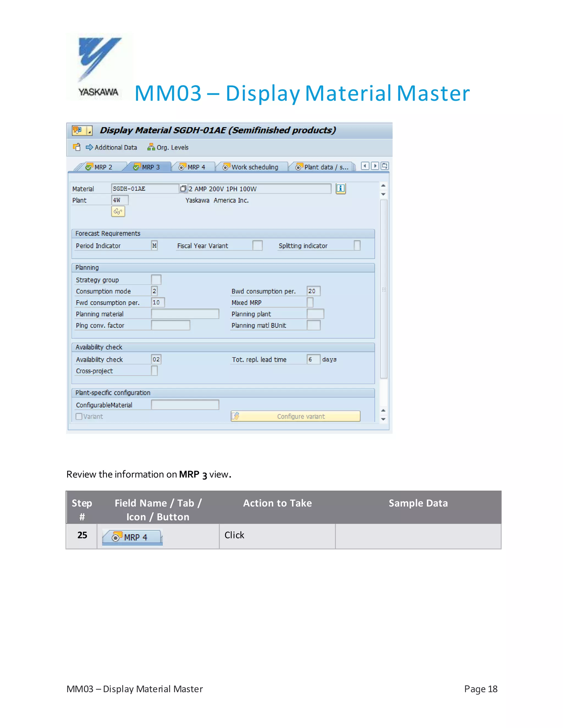Screen dimensions: 563x728
Task: Click the Plant-specific configuration header
Action: click(x=223, y=393)
